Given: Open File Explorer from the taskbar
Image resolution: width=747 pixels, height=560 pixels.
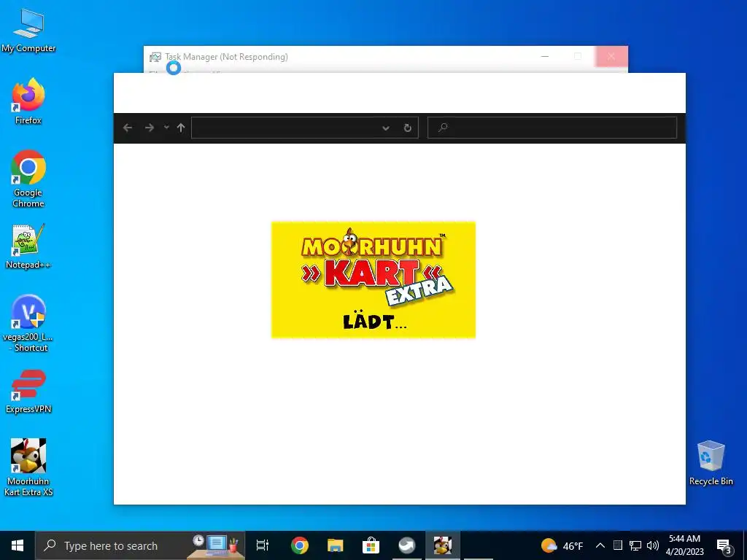Looking at the screenshot, I should [x=336, y=545].
